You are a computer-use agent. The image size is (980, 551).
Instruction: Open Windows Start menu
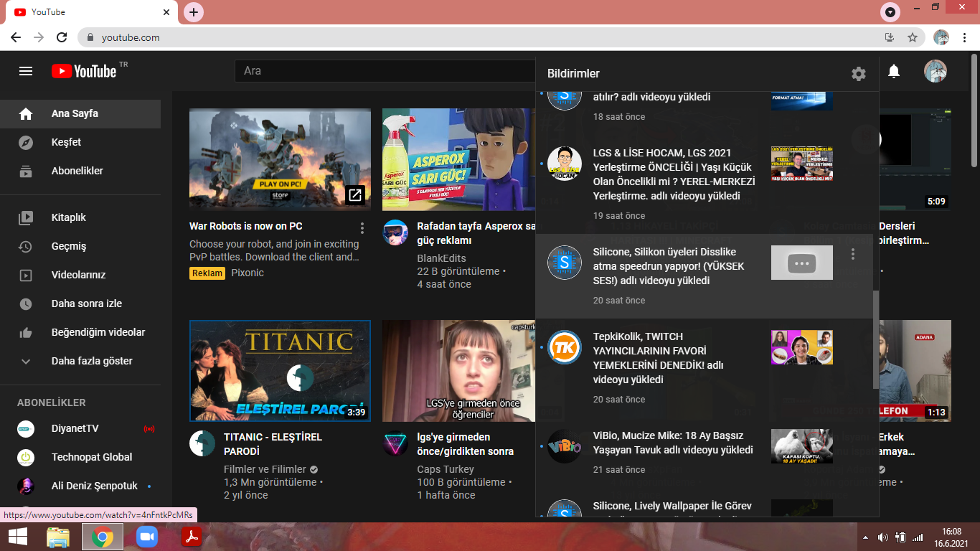18,537
